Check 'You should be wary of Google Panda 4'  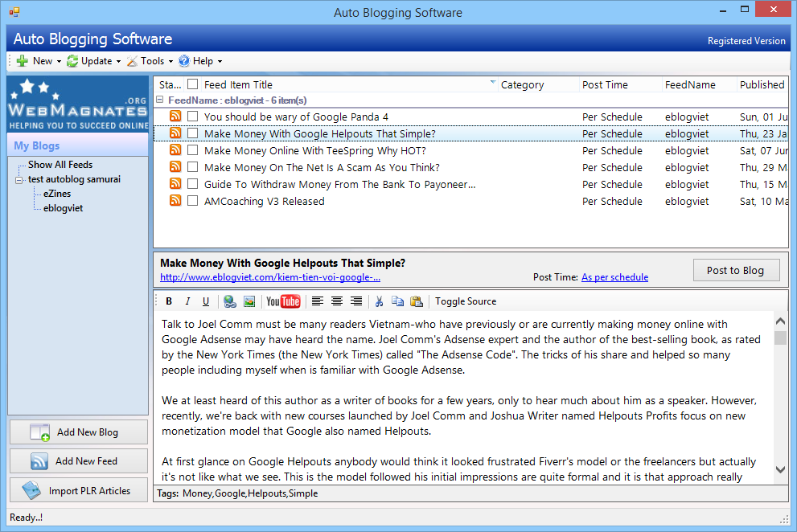(193, 117)
